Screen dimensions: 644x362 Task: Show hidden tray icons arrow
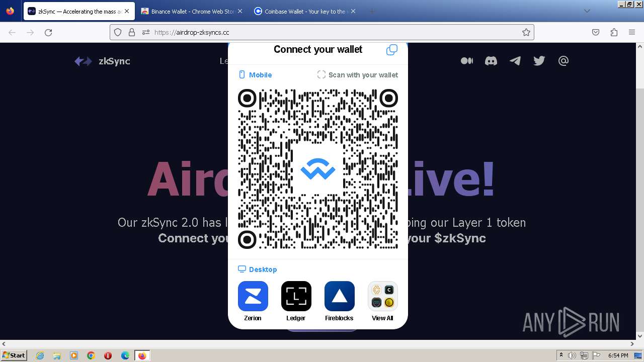point(561,355)
